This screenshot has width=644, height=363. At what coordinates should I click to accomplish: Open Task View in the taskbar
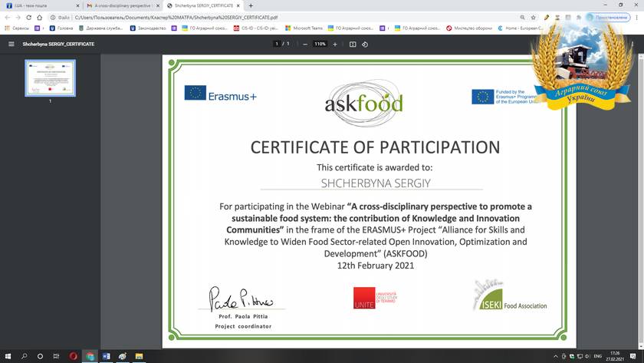(56, 356)
